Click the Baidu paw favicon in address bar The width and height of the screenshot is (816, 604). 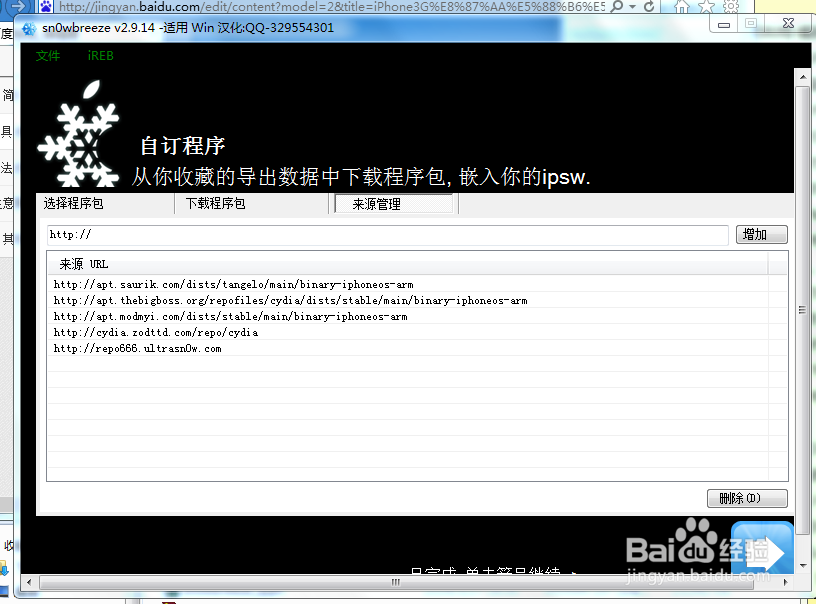[46, 7]
